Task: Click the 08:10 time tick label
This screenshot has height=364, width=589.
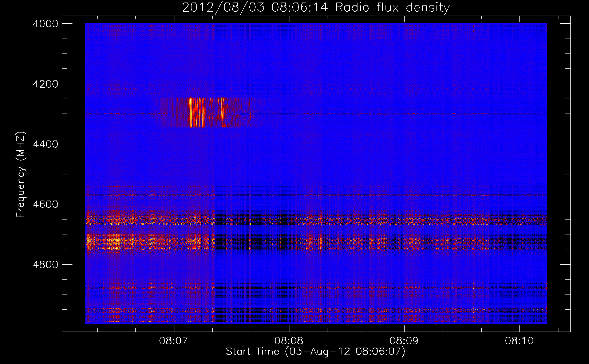Action: pos(519,341)
